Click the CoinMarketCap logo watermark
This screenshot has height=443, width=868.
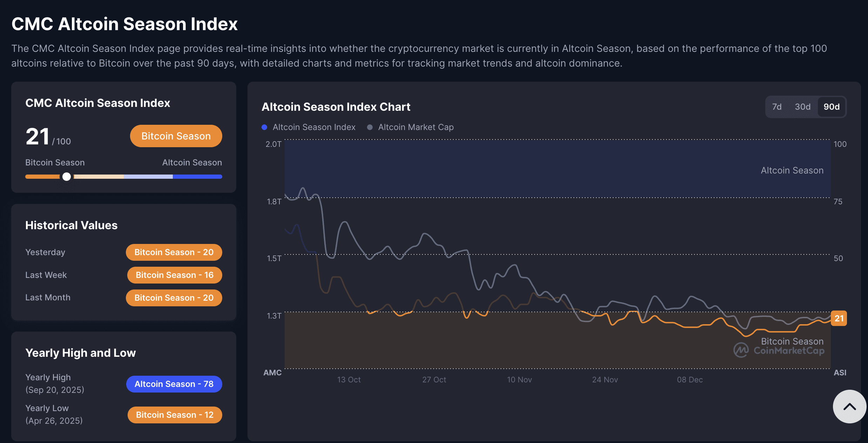(779, 350)
